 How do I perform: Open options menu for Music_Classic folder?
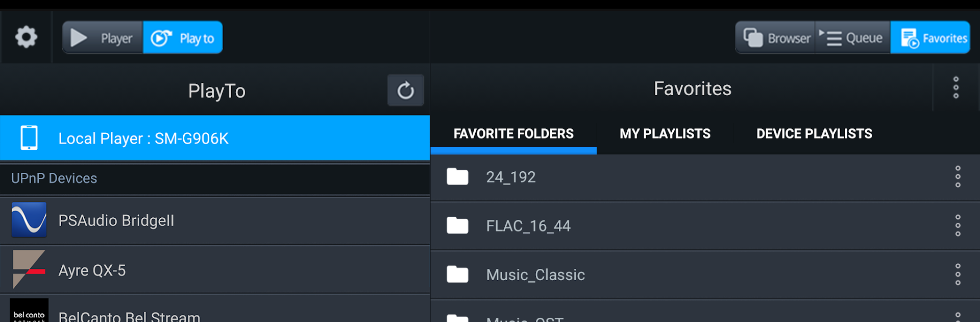tap(958, 274)
